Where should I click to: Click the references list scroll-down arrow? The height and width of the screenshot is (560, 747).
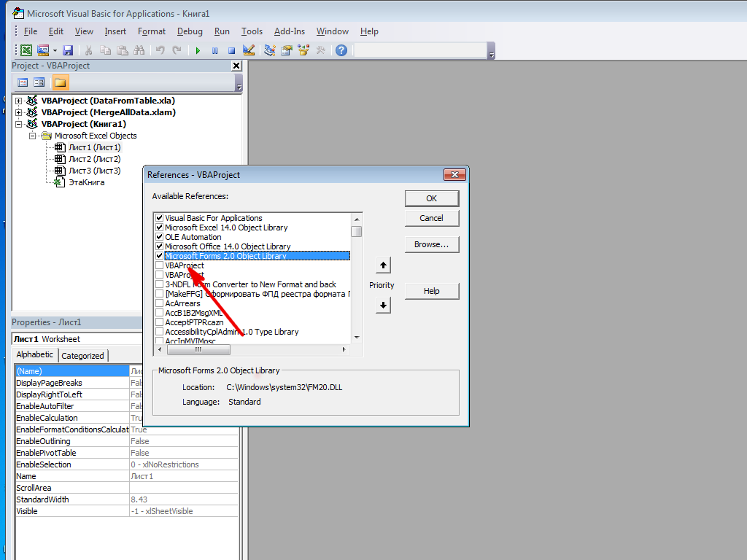[x=357, y=338]
